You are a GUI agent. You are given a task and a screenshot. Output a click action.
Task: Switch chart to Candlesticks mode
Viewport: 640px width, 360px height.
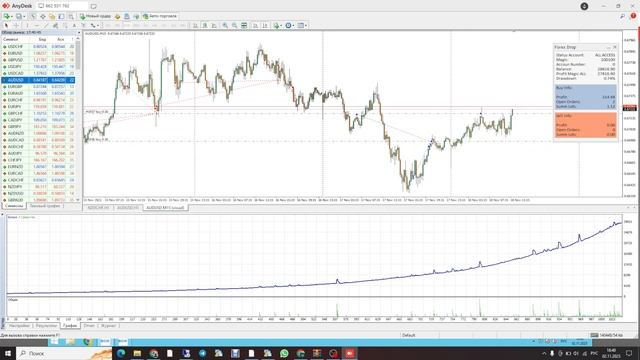[x=204, y=25]
